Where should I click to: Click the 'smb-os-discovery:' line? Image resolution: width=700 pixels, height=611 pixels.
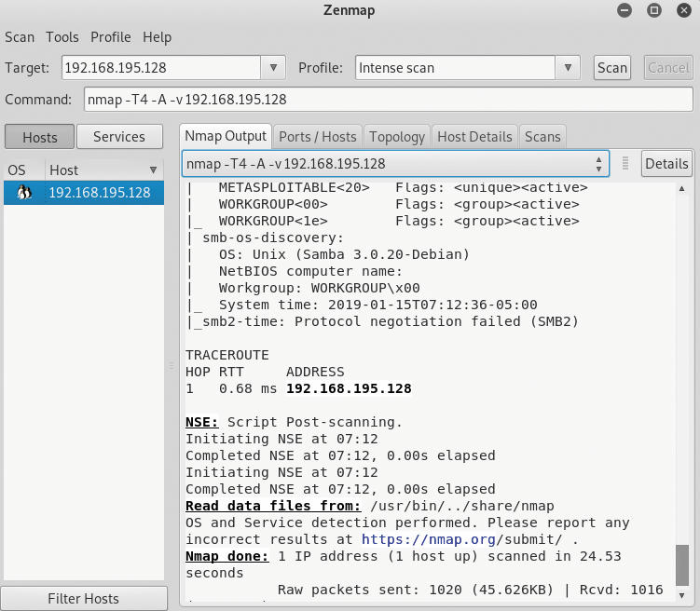273,238
